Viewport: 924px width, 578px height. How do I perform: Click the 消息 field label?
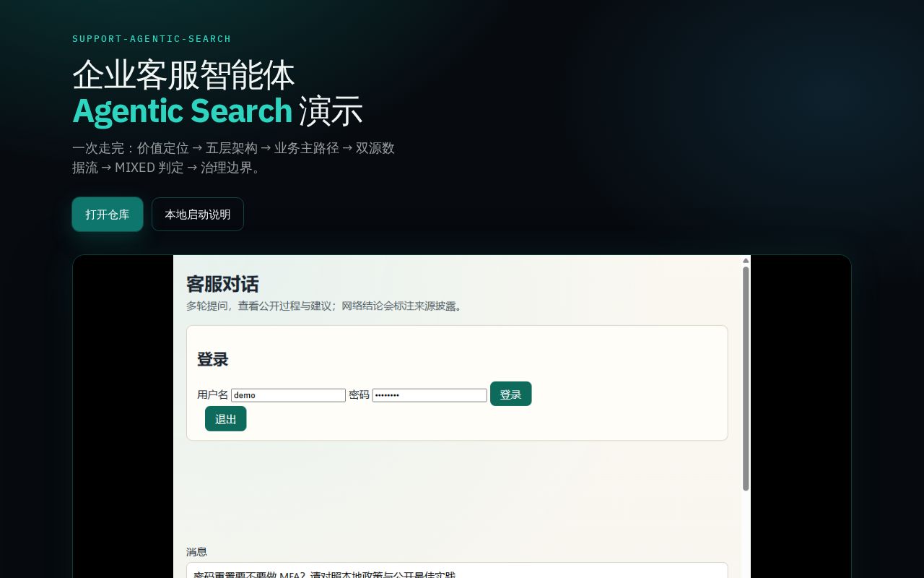[197, 552]
